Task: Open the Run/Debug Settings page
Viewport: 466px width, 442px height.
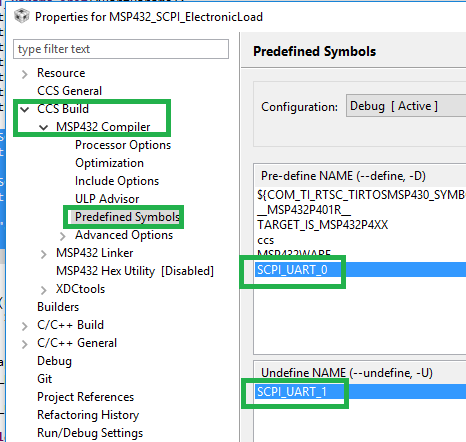Action: tap(90, 433)
